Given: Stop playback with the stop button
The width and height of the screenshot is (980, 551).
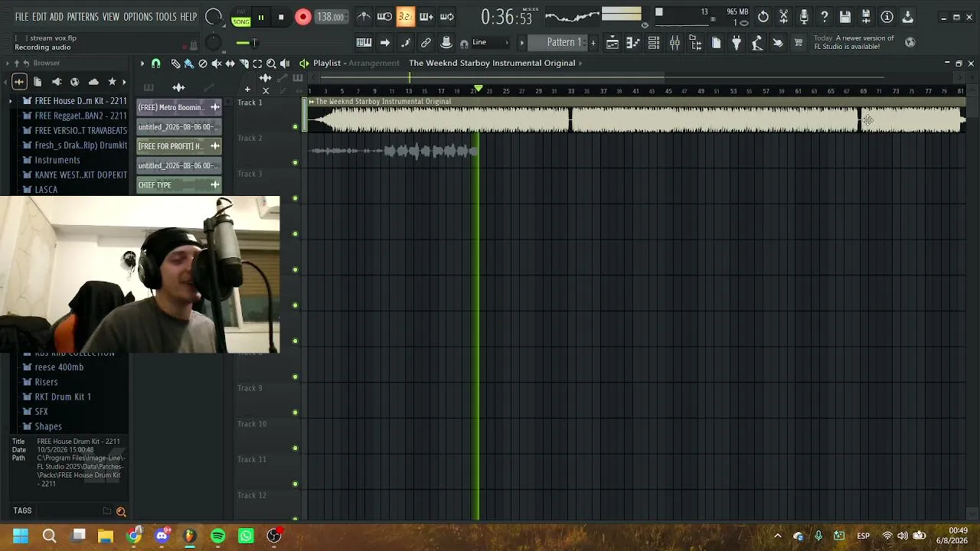Looking at the screenshot, I should point(281,17).
